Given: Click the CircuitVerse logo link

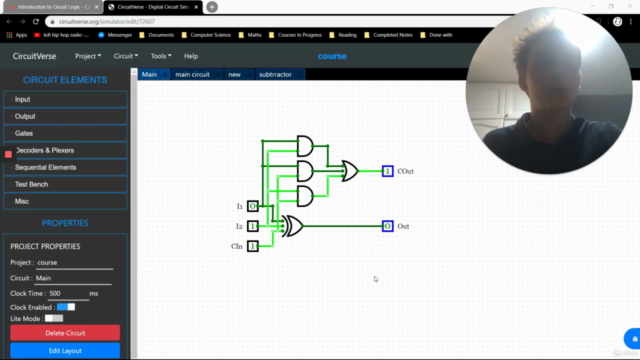Looking at the screenshot, I should click(x=34, y=56).
